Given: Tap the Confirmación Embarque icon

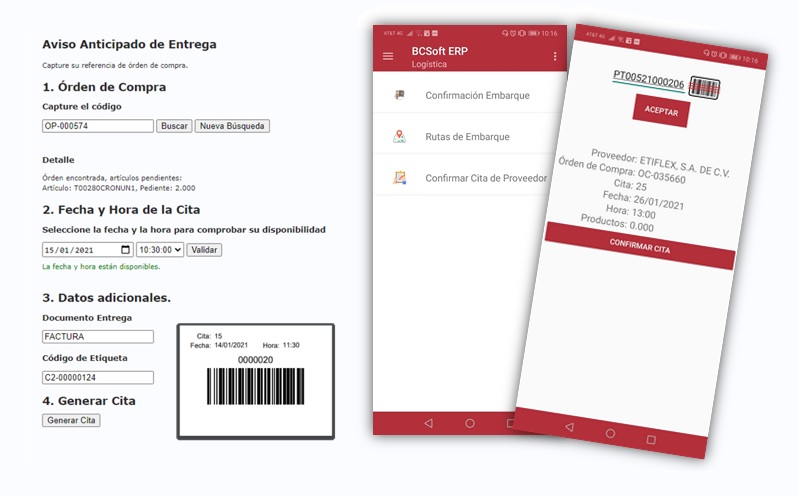Looking at the screenshot, I should click(400, 96).
